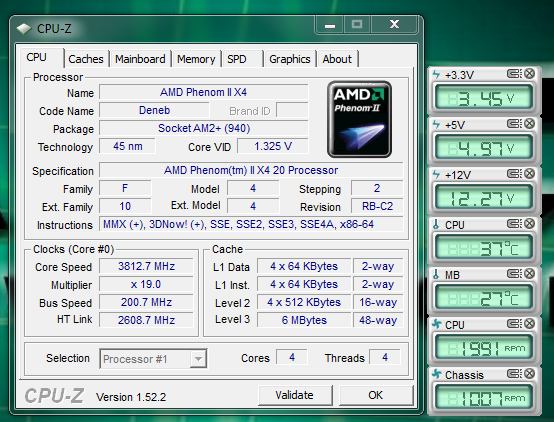Open the Graphics tab
554x422 pixels.
click(290, 59)
